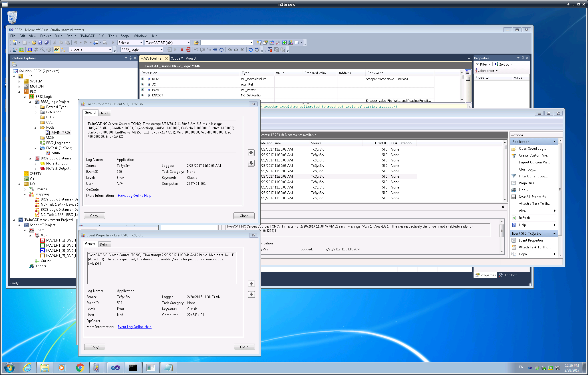This screenshot has height=375, width=588.
Task: Open Details tab in 'Axis 1' event dialog
Action: click(105, 244)
